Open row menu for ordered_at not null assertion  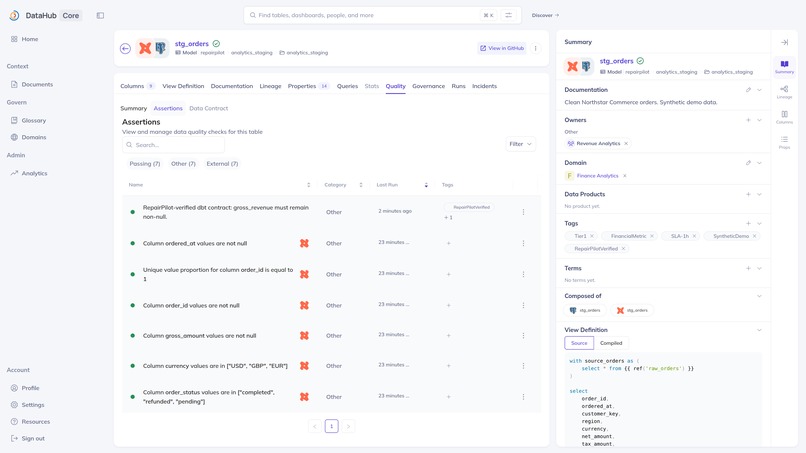523,243
